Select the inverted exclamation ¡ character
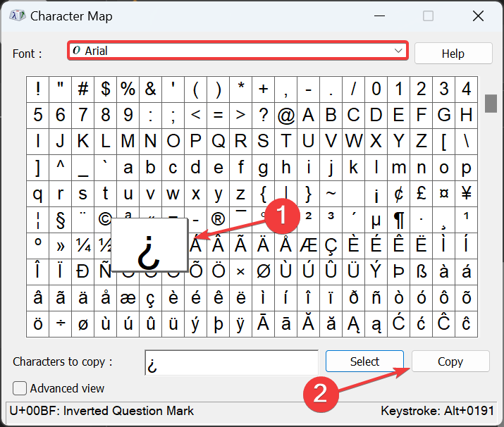Screen dimensions: 504x427 (x=376, y=194)
